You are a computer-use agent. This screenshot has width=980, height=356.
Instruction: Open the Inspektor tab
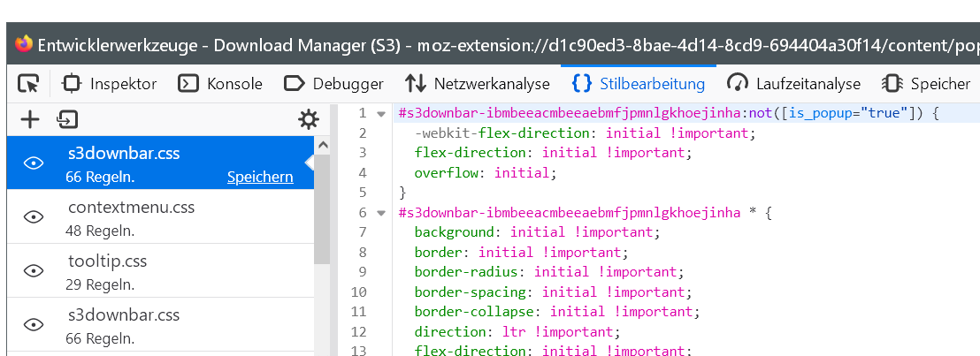[110, 84]
